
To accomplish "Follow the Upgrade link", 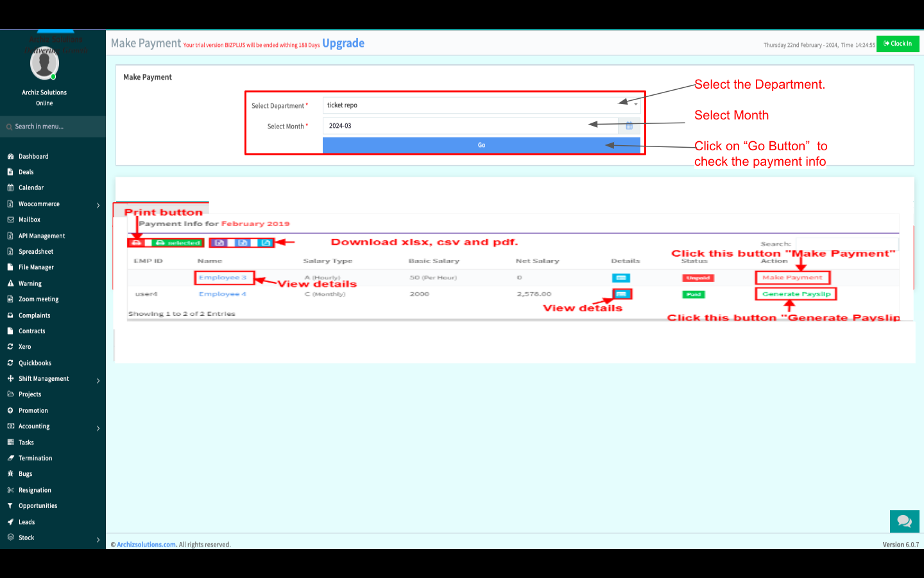I will [343, 43].
